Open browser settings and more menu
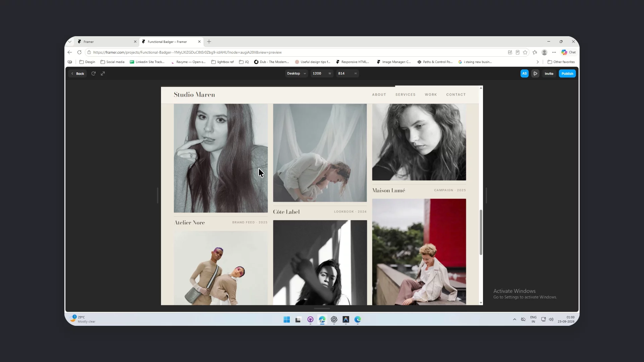The width and height of the screenshot is (644, 362). [554, 52]
